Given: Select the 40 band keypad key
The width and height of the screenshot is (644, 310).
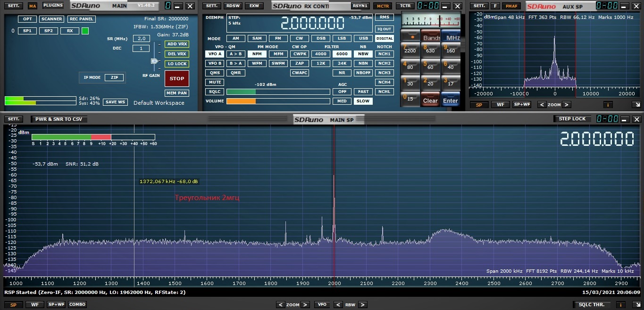Looking at the screenshot, I should tap(451, 67).
